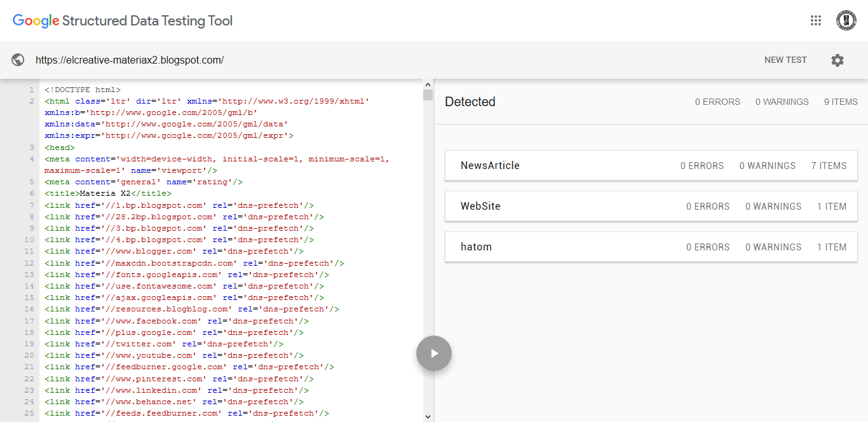
Task: Click the //28.2bp.blogspot.com link line
Action: click(x=184, y=217)
